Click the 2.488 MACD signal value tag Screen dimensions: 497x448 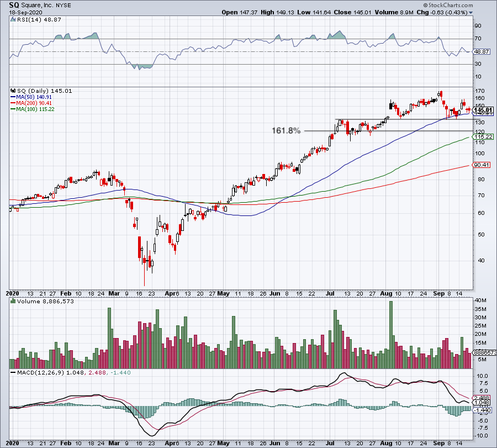482,398
